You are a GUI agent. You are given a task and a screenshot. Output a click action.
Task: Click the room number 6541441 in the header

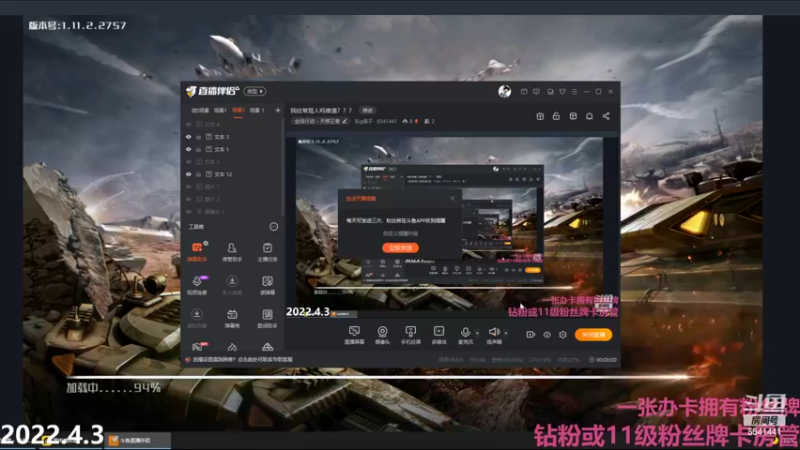click(x=387, y=121)
